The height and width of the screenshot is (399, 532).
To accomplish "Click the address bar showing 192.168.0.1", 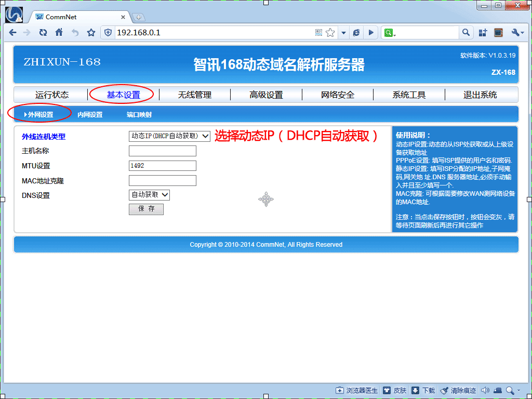I will tap(214, 33).
